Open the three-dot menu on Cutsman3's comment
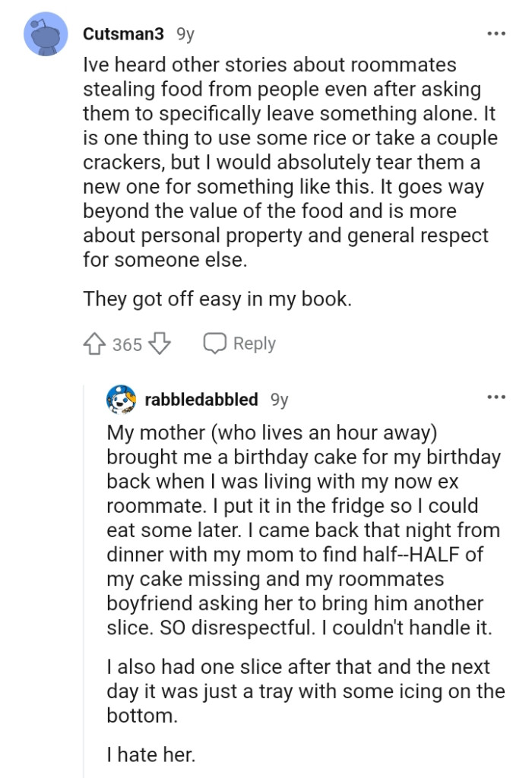The image size is (532, 778). point(496,33)
